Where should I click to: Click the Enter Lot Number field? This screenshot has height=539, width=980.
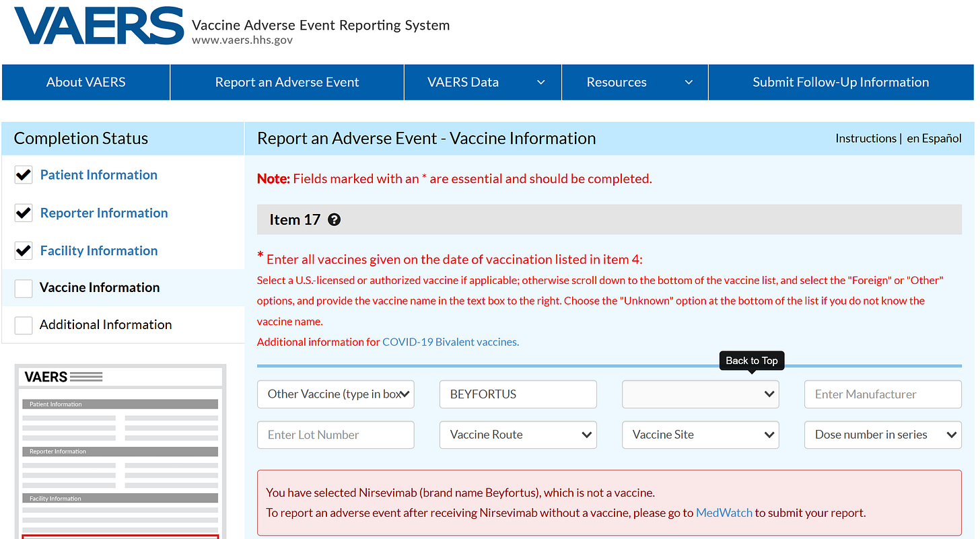[336, 435]
